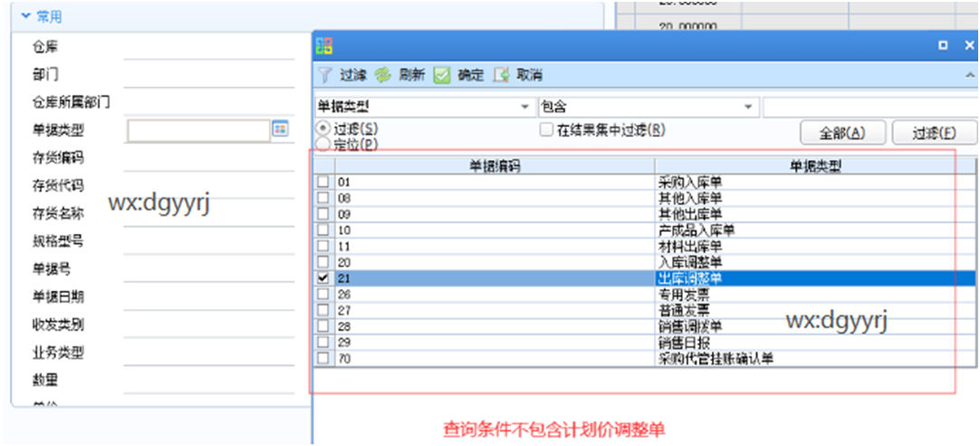Select the 入库调整单 cell
The height and width of the screenshot is (446, 980).
click(x=816, y=262)
